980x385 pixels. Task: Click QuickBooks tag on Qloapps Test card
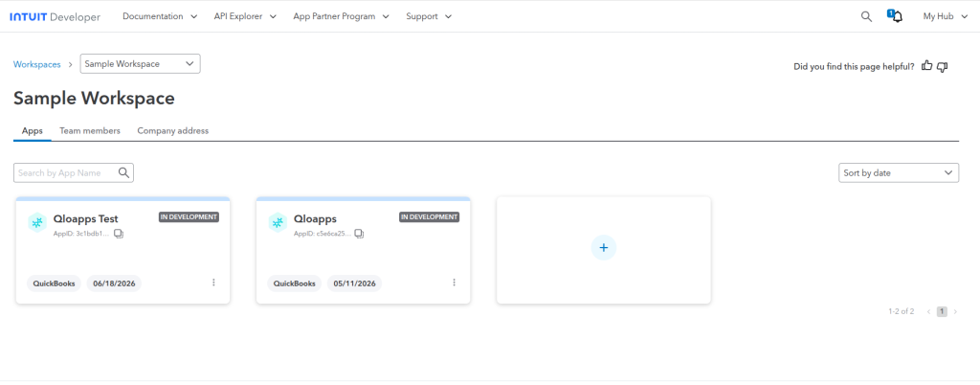click(55, 283)
